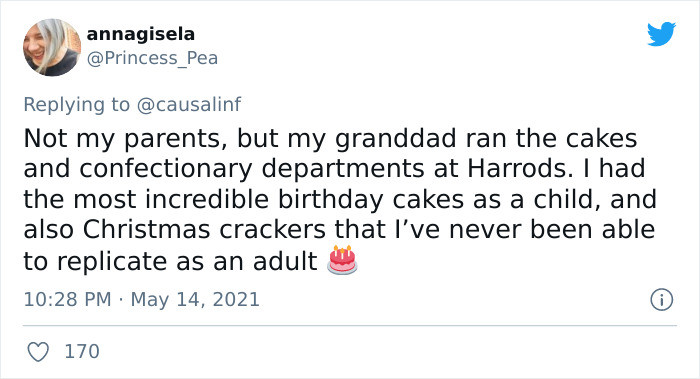Follow the @causalinf mention link
This screenshot has height=379, width=700.
tap(188, 104)
